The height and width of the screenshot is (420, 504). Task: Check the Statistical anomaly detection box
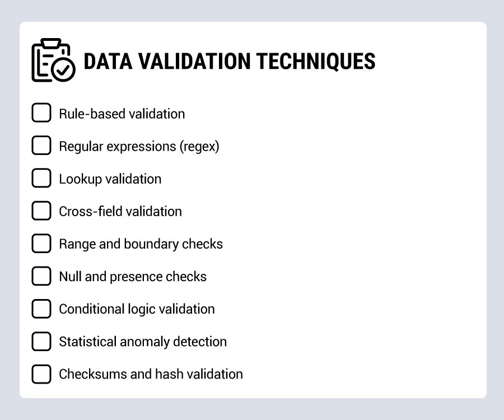41,341
